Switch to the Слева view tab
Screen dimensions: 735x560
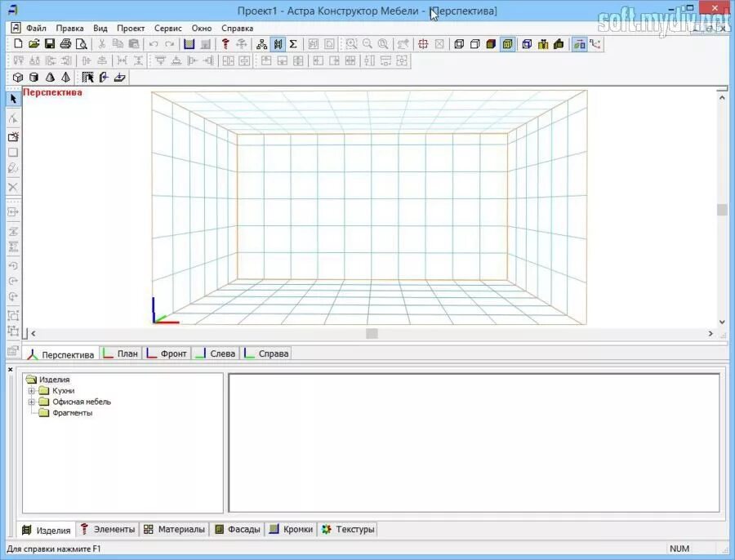click(x=215, y=353)
